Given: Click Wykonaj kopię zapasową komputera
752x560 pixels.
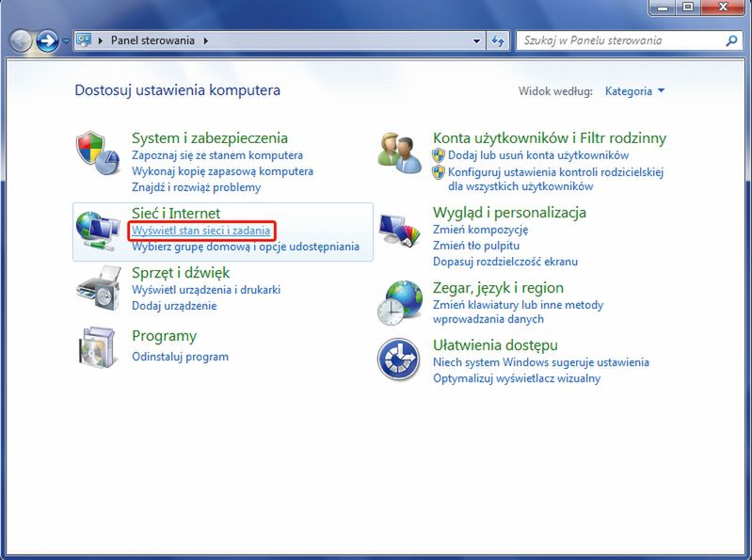Looking at the screenshot, I should point(222,171).
